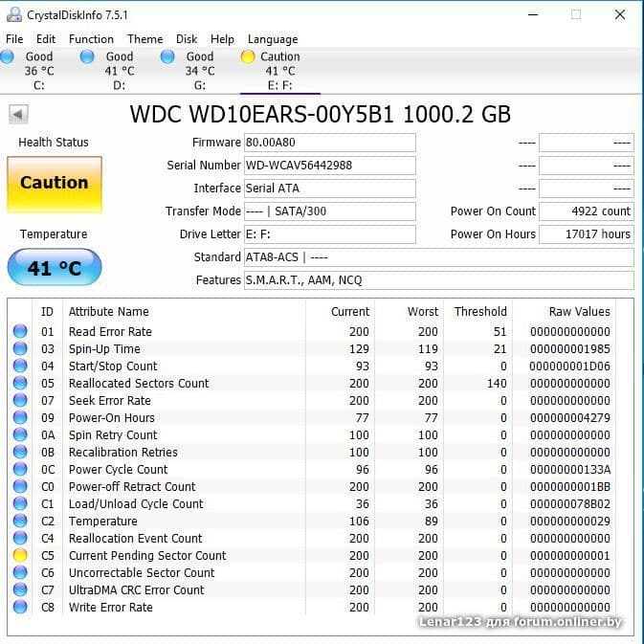The width and height of the screenshot is (644, 644).
Task: Open the Disk menu
Action: 187,39
